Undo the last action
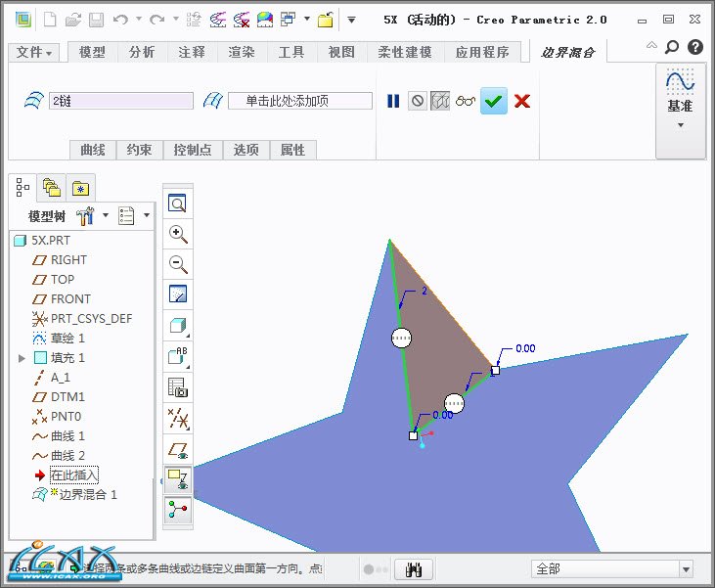Image resolution: width=715 pixels, height=588 pixels. (x=121, y=20)
